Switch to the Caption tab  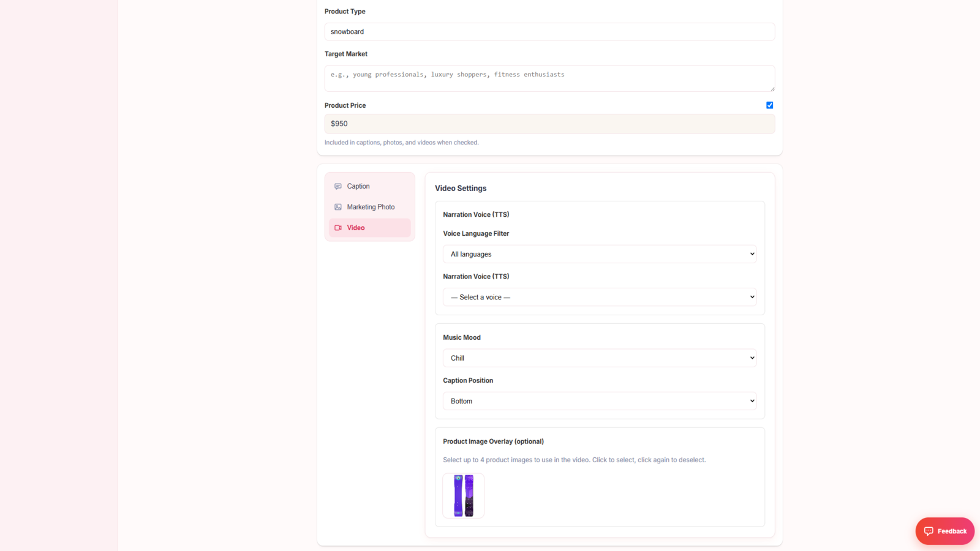coord(370,186)
